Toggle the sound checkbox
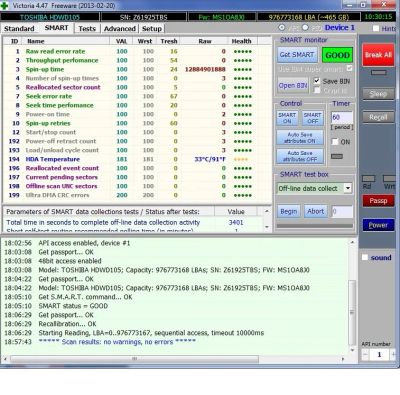The image size is (400, 395). [365, 257]
